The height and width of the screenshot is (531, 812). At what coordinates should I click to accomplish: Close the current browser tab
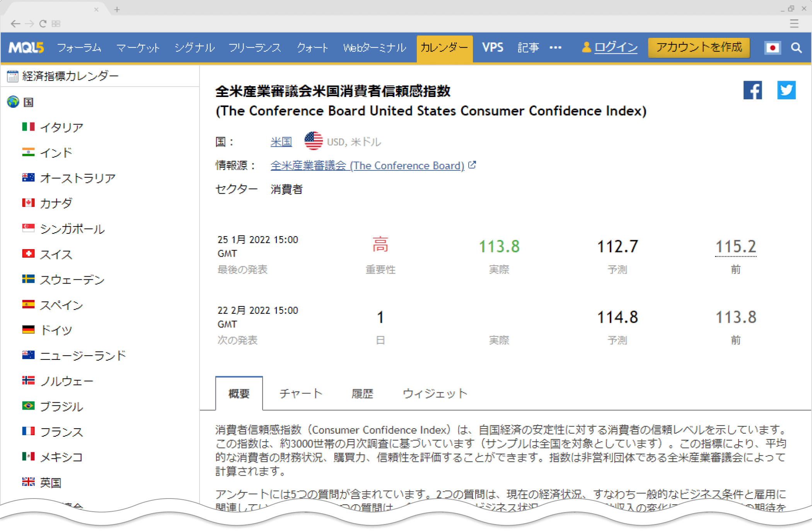tap(96, 9)
